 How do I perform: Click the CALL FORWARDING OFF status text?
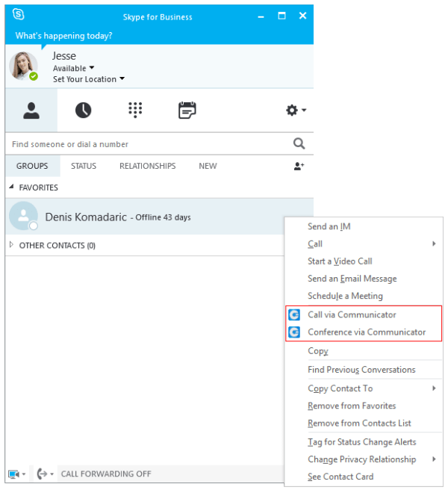106,474
